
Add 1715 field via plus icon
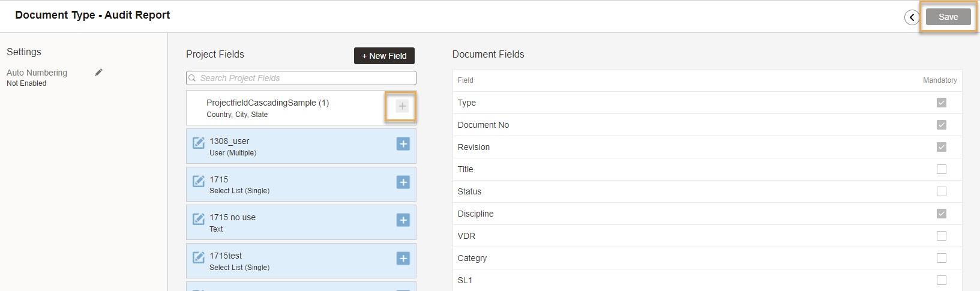403,182
